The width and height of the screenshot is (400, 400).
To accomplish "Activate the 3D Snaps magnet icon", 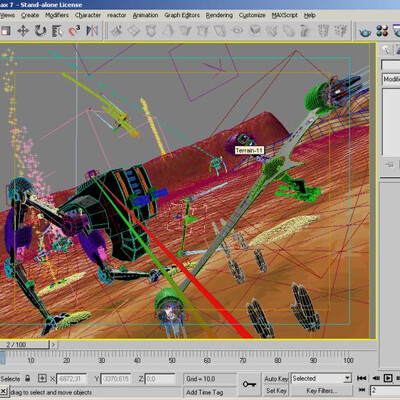I will pyautogui.click(x=74, y=31).
